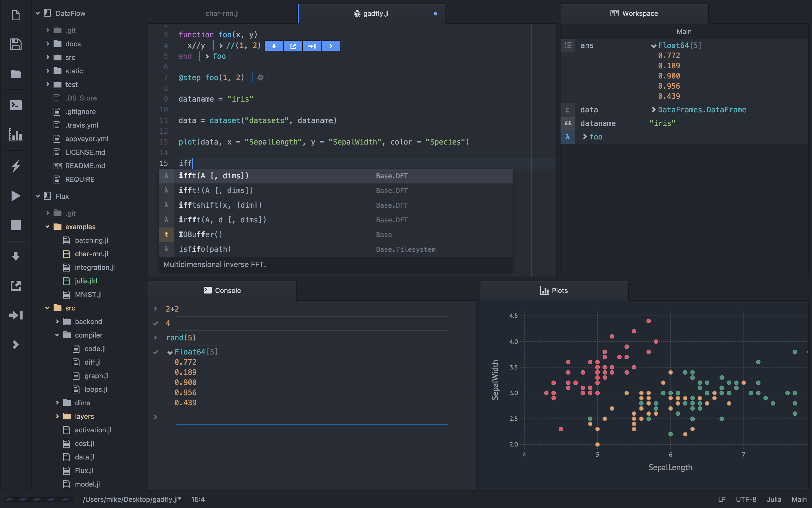Click inline debugger step-down button
Screen dimensions: 812x508
[274, 46]
